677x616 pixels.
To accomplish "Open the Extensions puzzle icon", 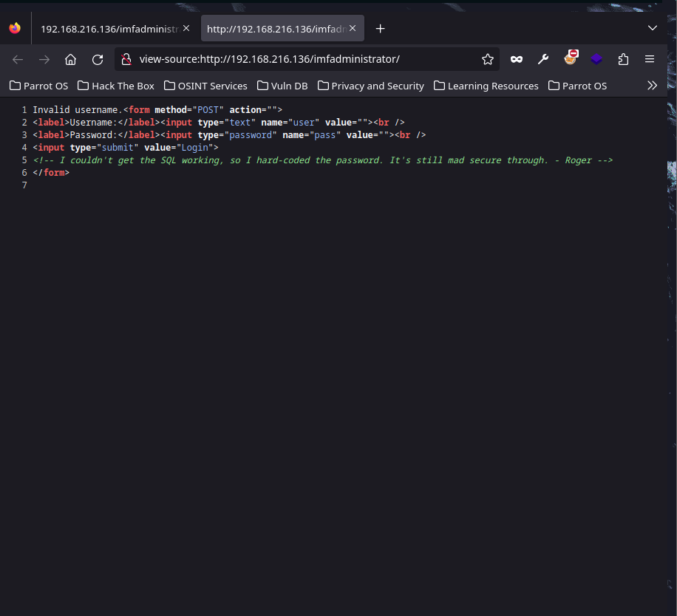I will tap(623, 59).
